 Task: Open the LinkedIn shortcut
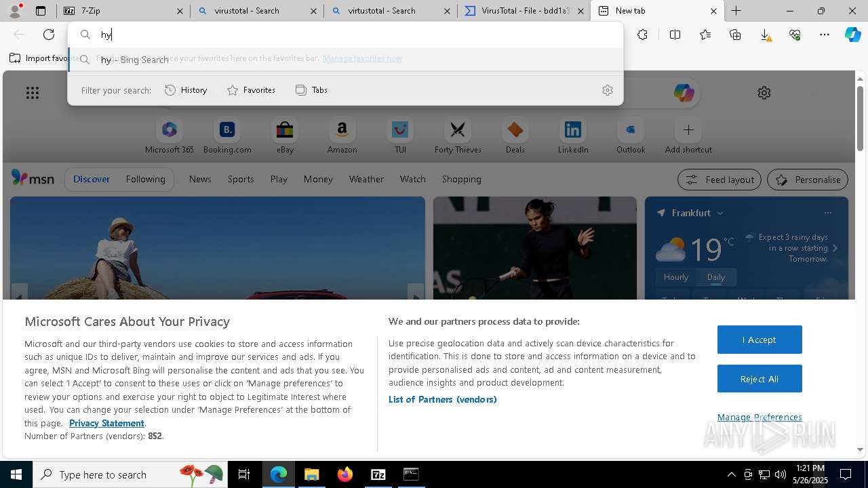click(573, 136)
